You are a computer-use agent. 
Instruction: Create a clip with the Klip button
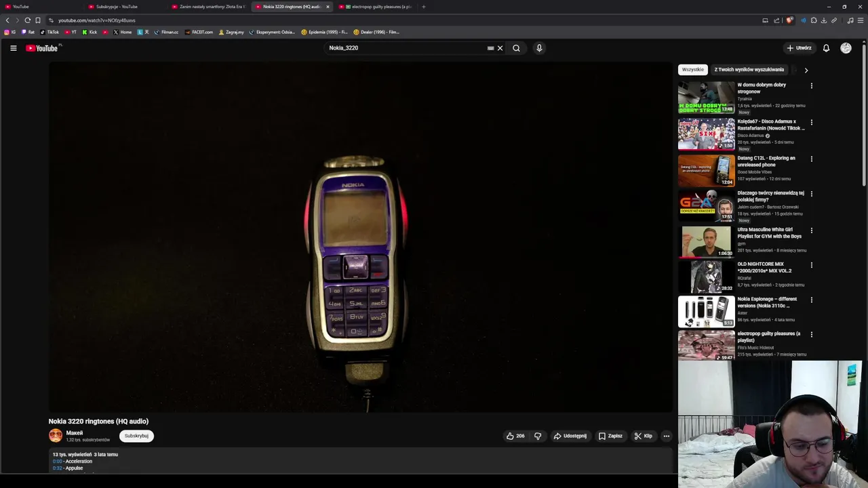pyautogui.click(x=643, y=436)
